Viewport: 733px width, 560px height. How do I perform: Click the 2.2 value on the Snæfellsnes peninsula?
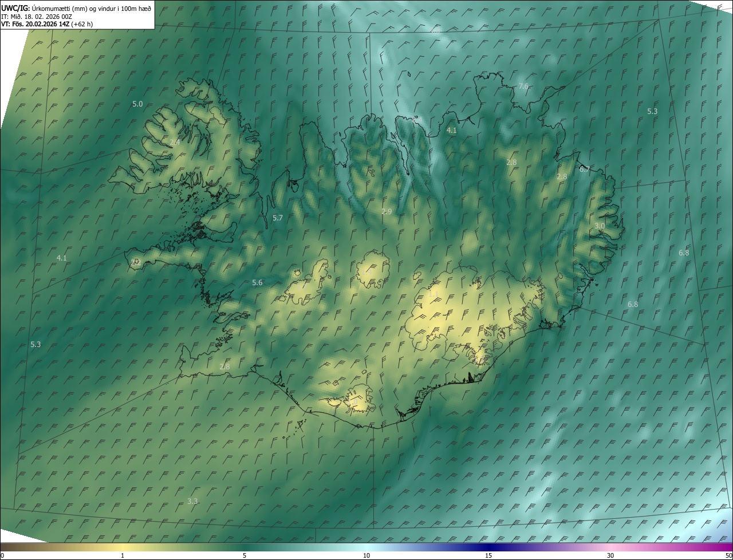point(136,262)
